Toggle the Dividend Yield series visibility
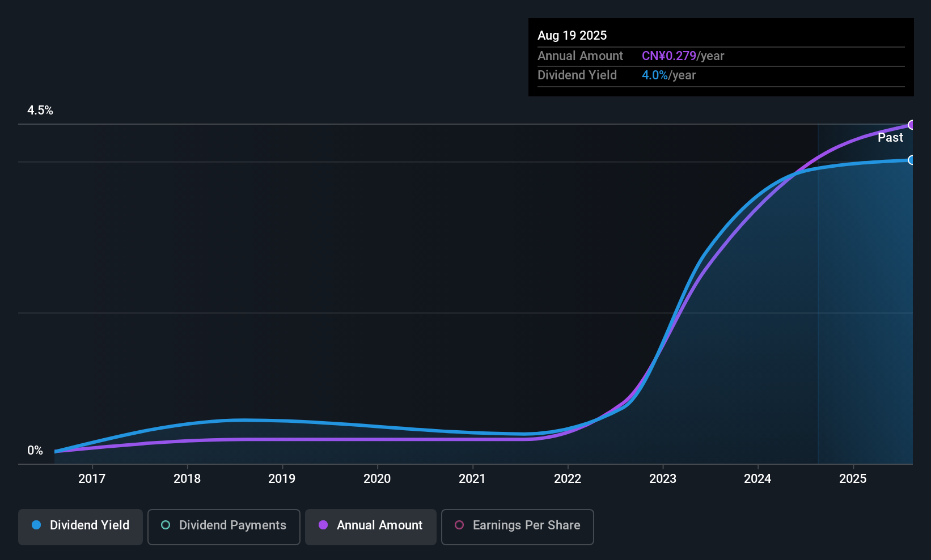This screenshot has height=560, width=931. (x=80, y=526)
